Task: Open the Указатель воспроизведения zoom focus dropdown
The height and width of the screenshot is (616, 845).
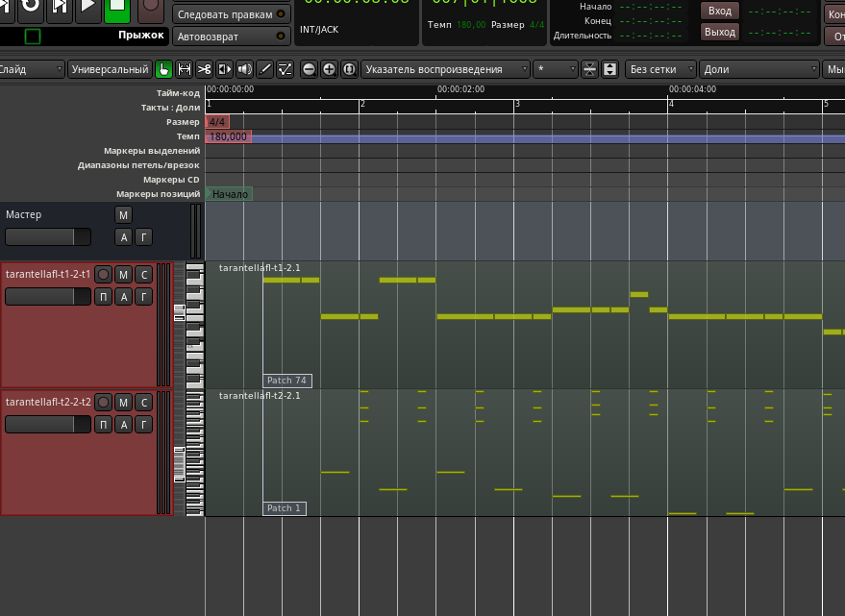Action: (x=446, y=69)
